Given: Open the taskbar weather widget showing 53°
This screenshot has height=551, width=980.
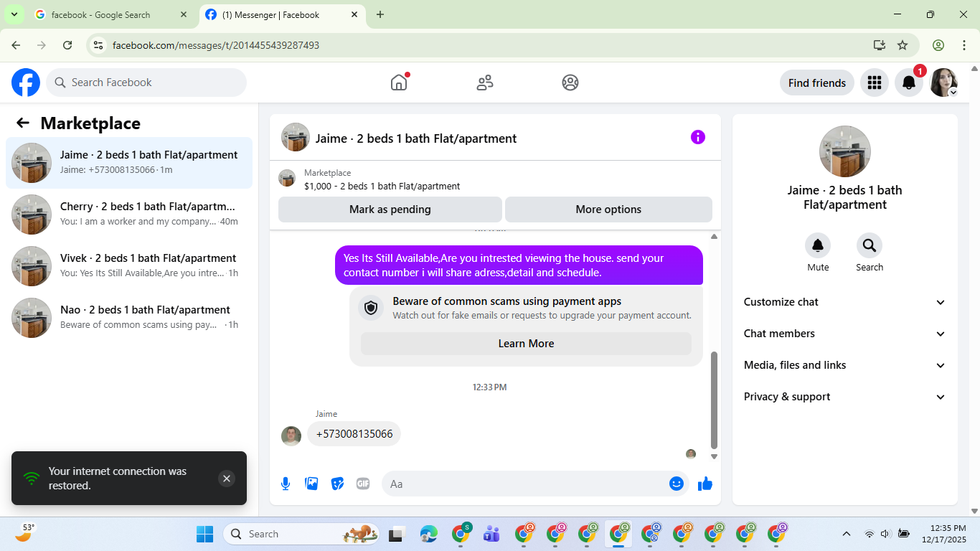Looking at the screenshot, I should (26, 532).
